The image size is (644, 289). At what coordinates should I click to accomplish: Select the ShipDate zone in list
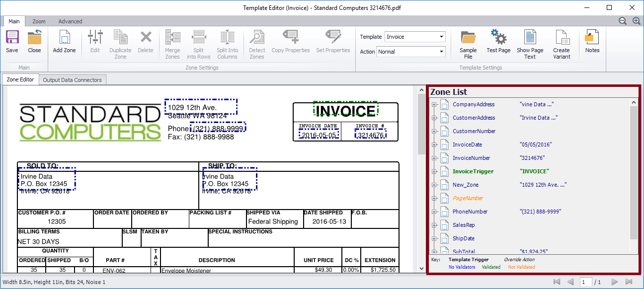[x=464, y=238]
